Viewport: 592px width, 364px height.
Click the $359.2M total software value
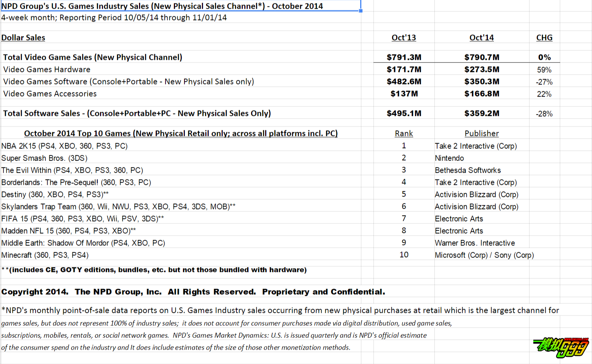pyautogui.click(x=482, y=113)
